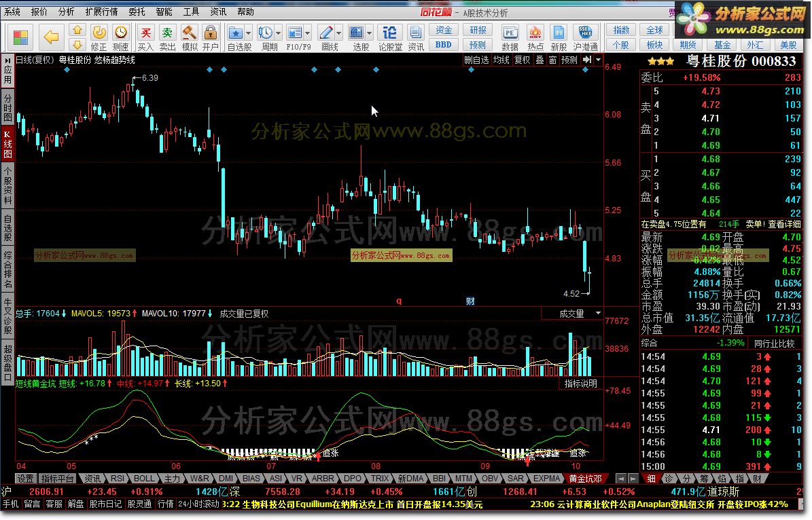Open the 热点 hot flame icon
The image size is (812, 520).
point(535,33)
